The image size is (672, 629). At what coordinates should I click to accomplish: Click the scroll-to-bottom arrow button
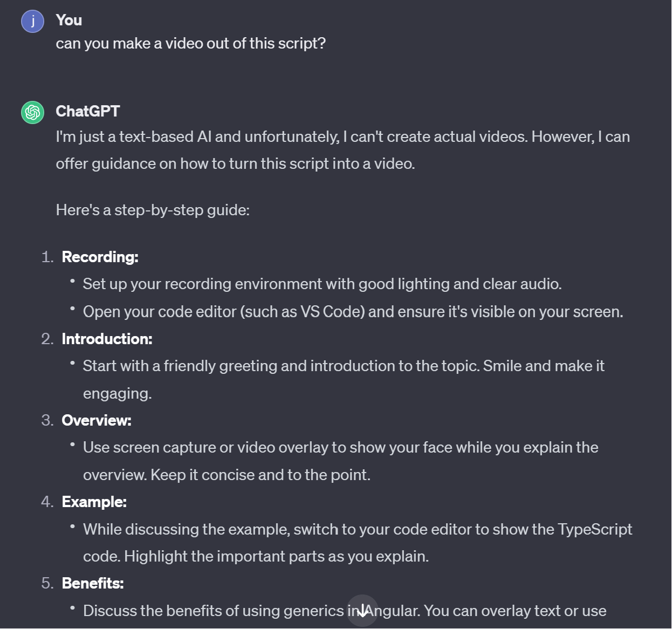click(362, 610)
